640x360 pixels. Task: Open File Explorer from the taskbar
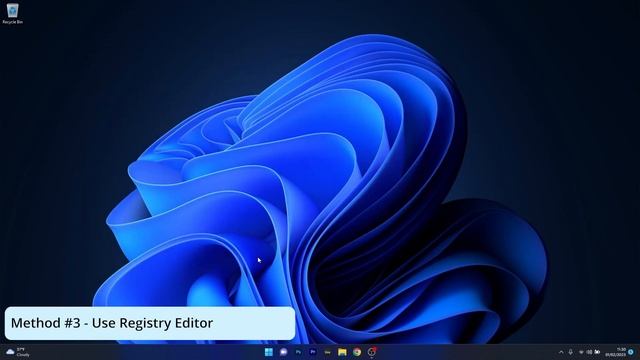[342, 352]
